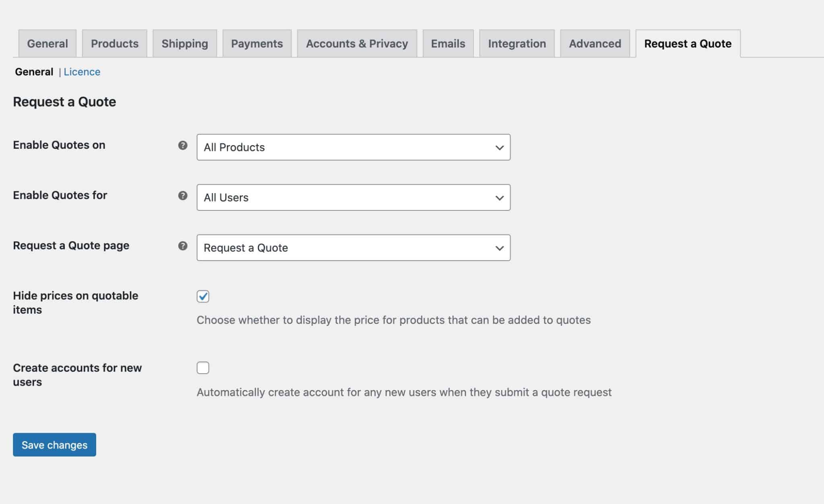
Task: Open the Shipping settings tab
Action: 185,43
